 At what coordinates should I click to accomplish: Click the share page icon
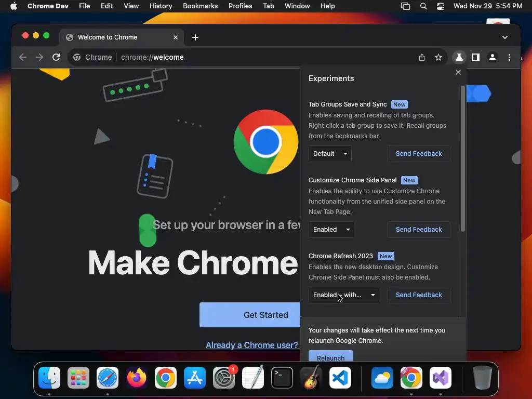click(x=422, y=57)
